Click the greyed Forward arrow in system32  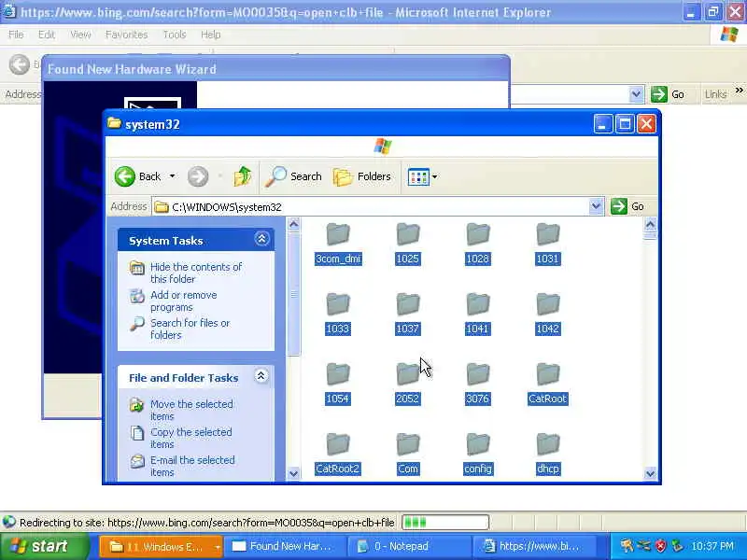198,176
